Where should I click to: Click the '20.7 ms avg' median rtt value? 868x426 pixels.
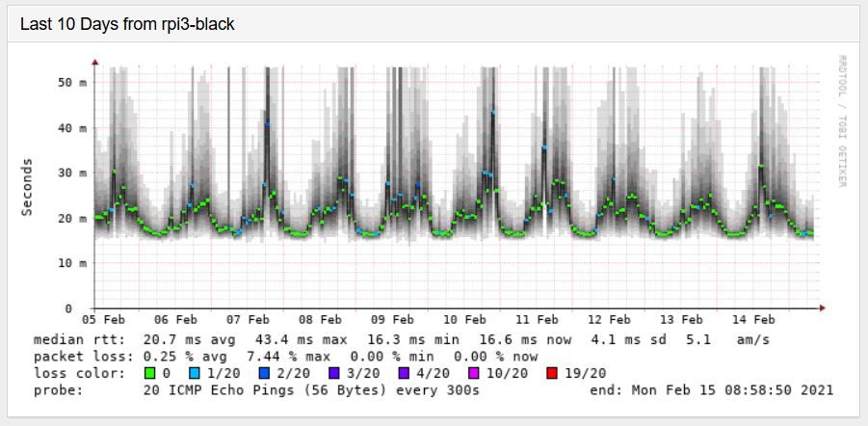point(190,339)
